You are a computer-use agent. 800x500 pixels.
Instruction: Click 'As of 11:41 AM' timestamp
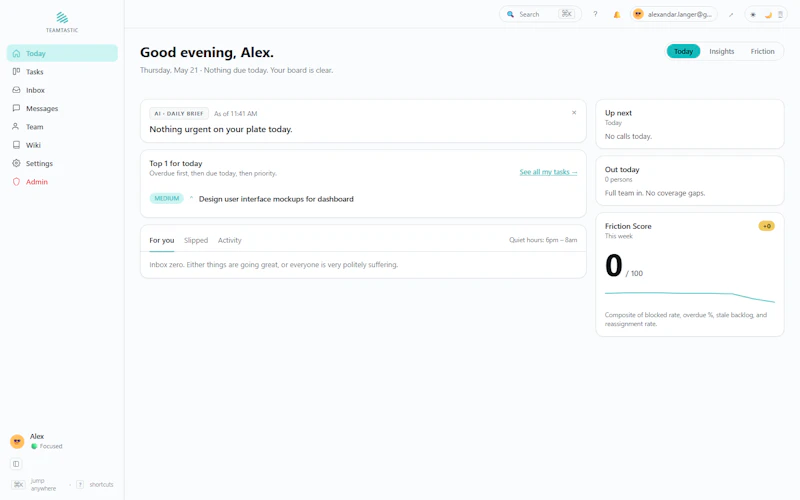click(235, 113)
